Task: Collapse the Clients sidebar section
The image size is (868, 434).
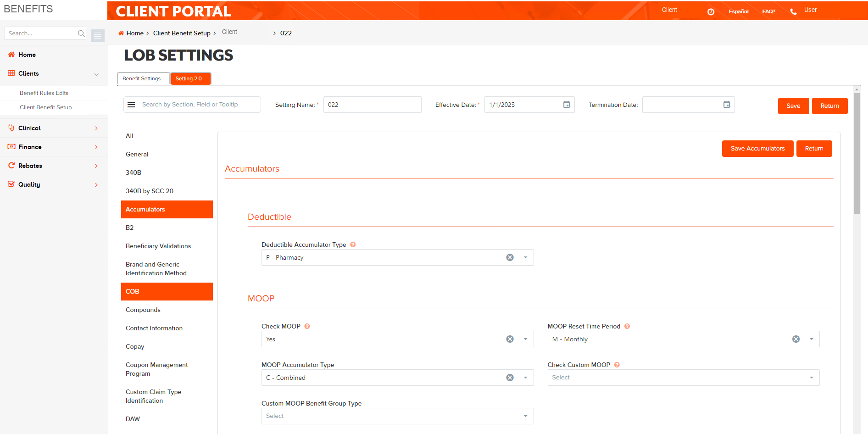Action: point(96,74)
